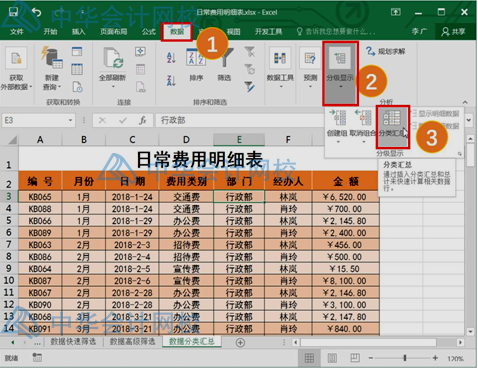Sort ascending with A-Z icon
This screenshot has width=478, height=368.
click(x=171, y=57)
